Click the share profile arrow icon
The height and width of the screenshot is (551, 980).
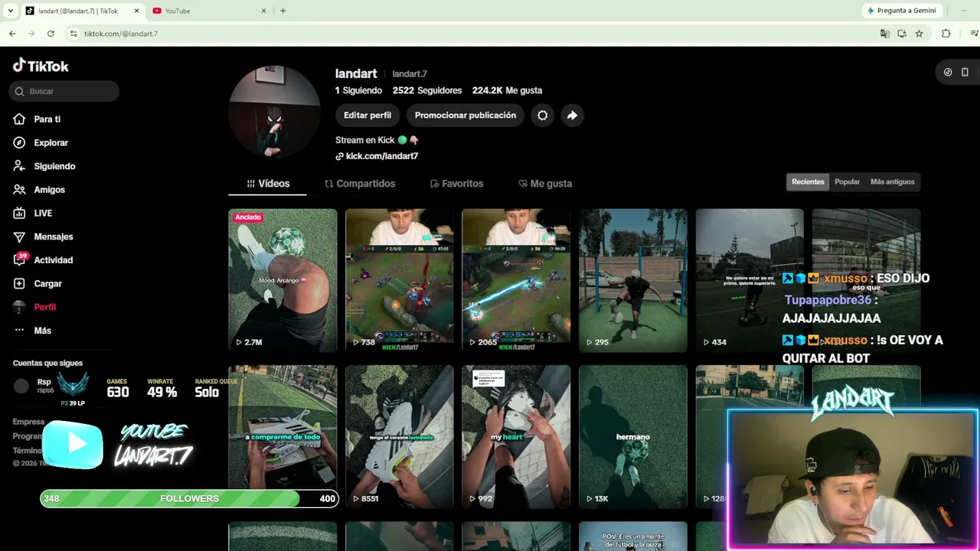[572, 116]
